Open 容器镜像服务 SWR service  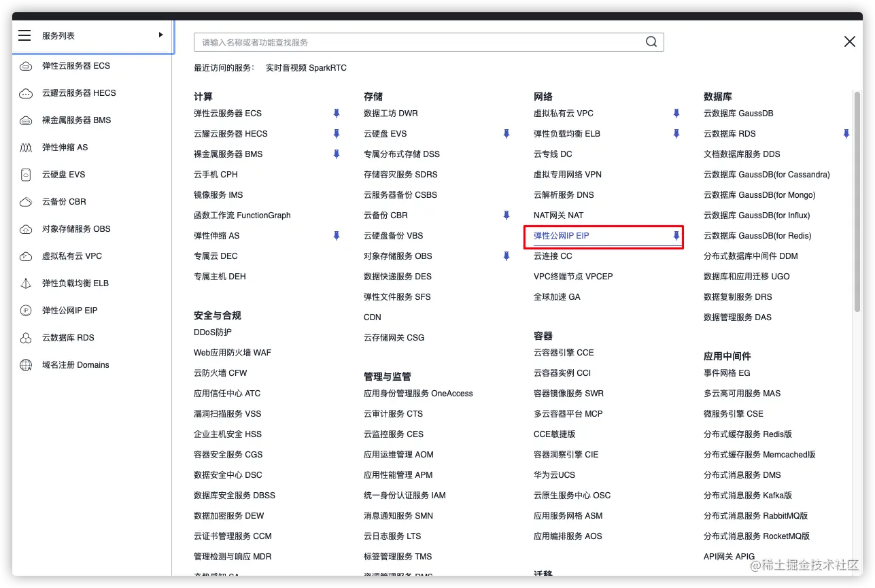[x=568, y=394]
